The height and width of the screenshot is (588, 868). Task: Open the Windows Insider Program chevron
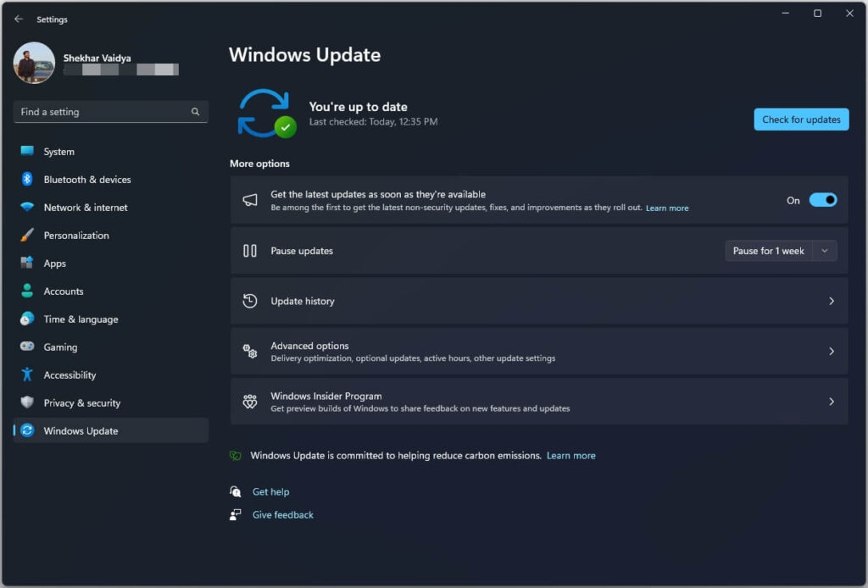[832, 402]
